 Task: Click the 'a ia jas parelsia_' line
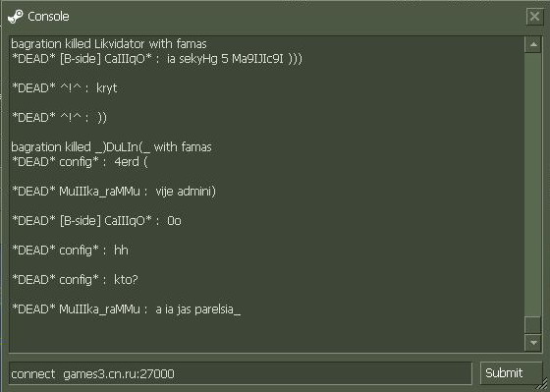126,309
